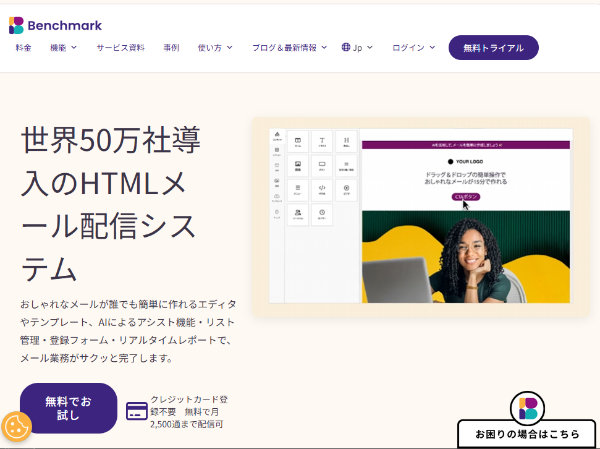
Task: Click the 無料でお試し button
Action: pyautogui.click(x=68, y=408)
